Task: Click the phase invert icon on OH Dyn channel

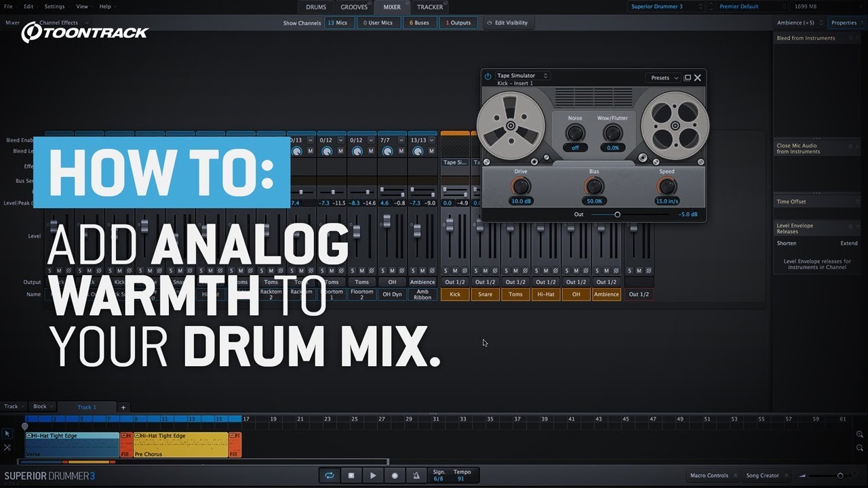Action: pos(401,270)
